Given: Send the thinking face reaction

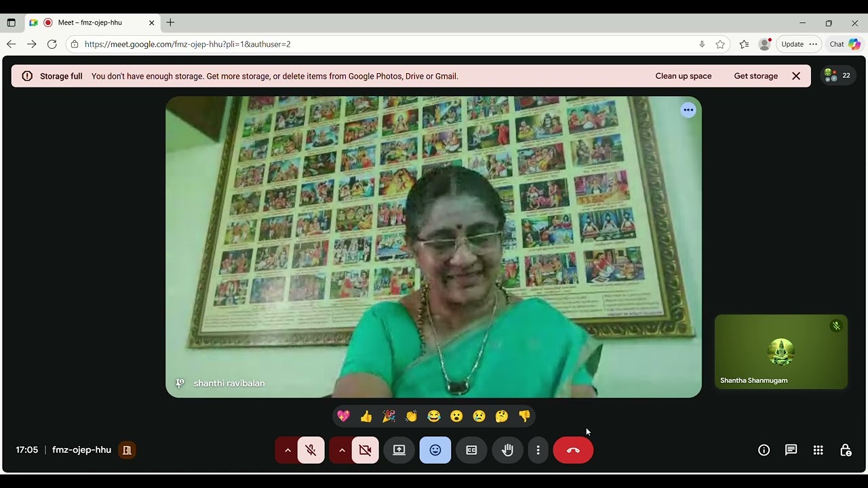Looking at the screenshot, I should coord(502,416).
